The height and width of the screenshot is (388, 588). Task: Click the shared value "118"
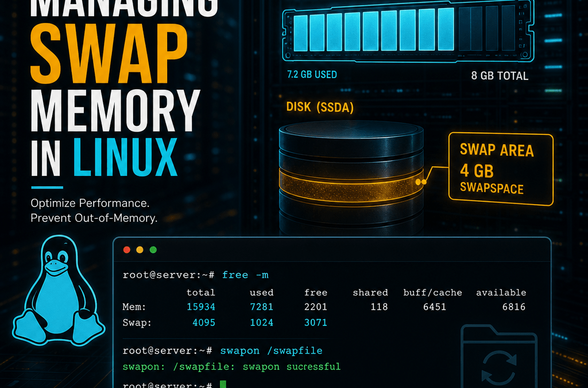[379, 307]
